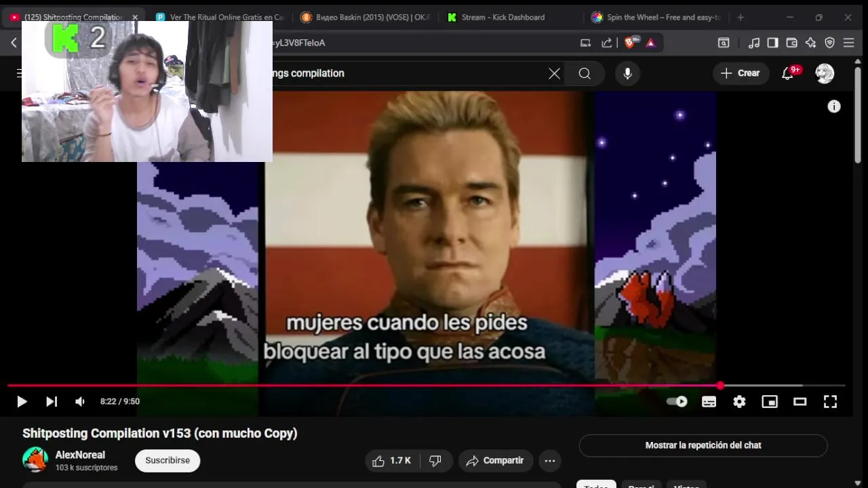Click the webcam overlay thumbnail

pos(147,91)
